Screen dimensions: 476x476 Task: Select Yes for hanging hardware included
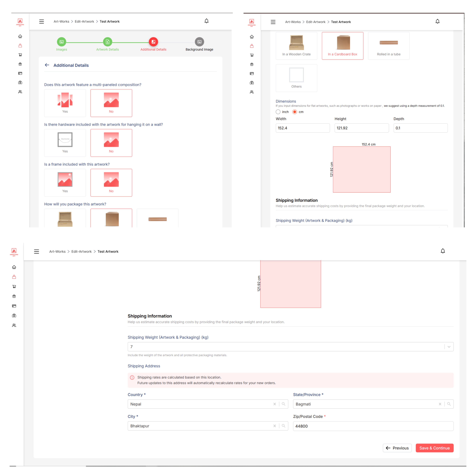[65, 143]
